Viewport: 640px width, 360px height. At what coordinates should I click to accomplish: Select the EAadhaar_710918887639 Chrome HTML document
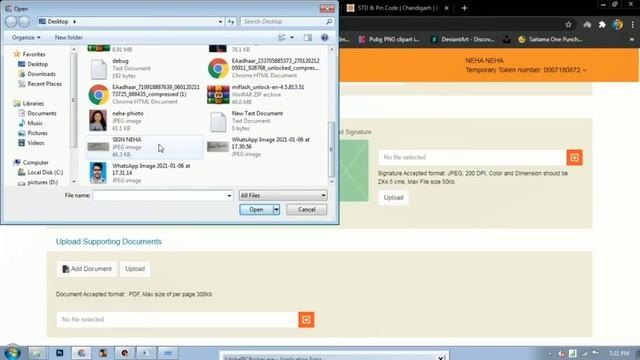(144, 95)
